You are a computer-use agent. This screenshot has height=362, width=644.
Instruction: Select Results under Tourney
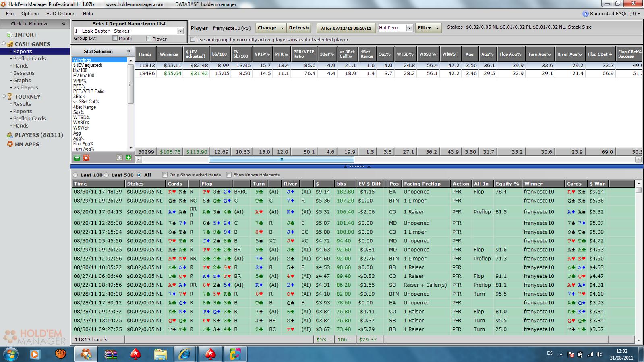(x=22, y=104)
